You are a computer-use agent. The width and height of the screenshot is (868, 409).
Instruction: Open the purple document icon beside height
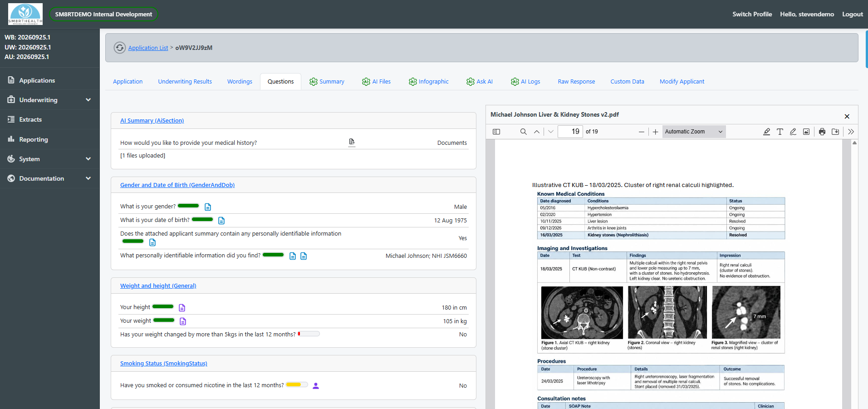182,308
